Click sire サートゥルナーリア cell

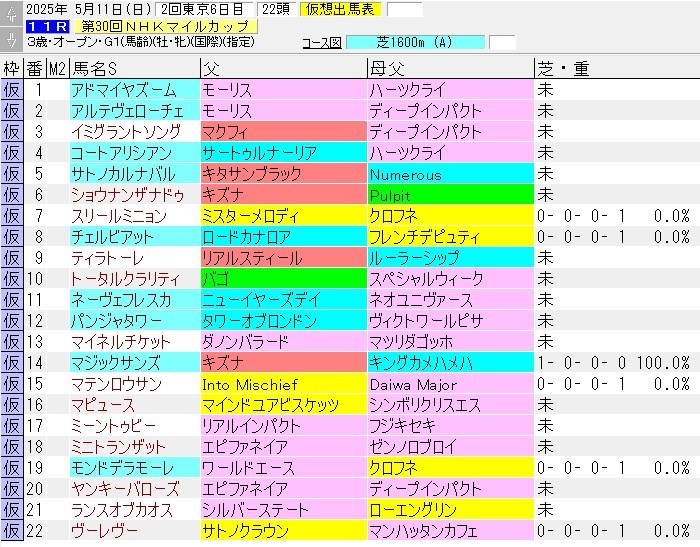283,153
